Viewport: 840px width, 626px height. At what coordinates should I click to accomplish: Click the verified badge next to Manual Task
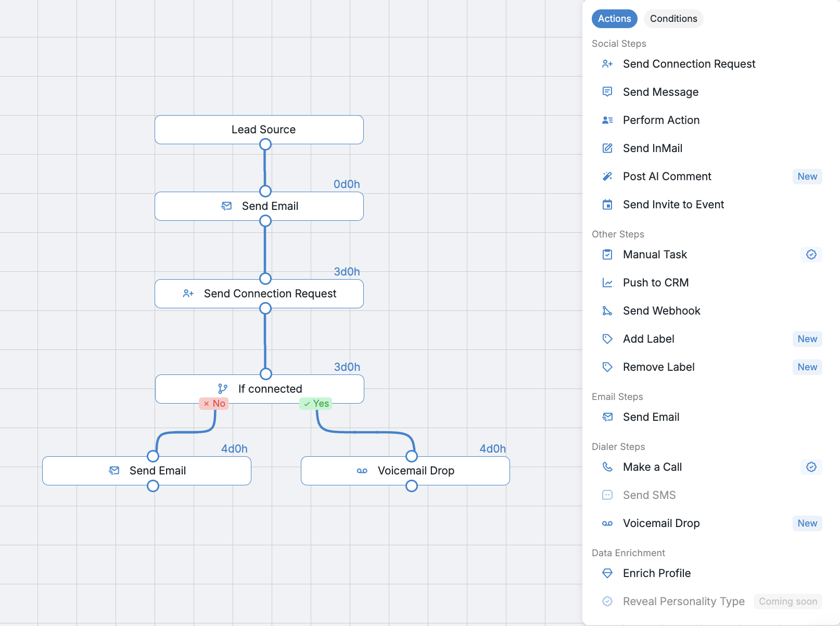tap(811, 255)
